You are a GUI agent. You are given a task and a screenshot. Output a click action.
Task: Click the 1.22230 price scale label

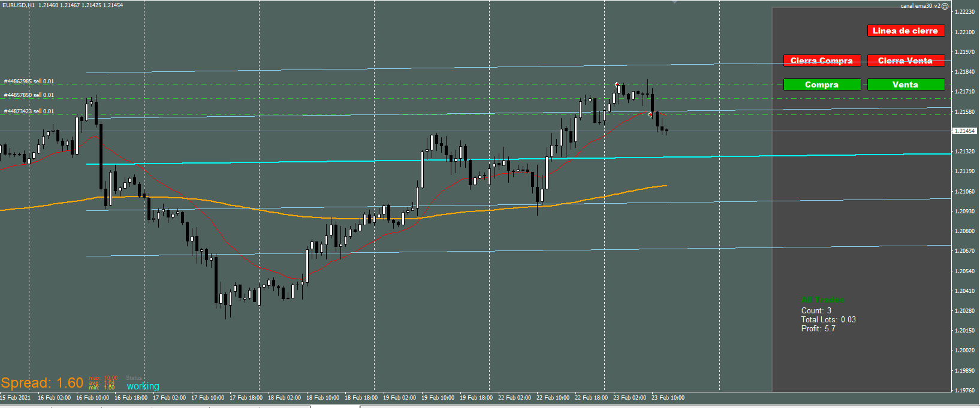[x=964, y=12]
